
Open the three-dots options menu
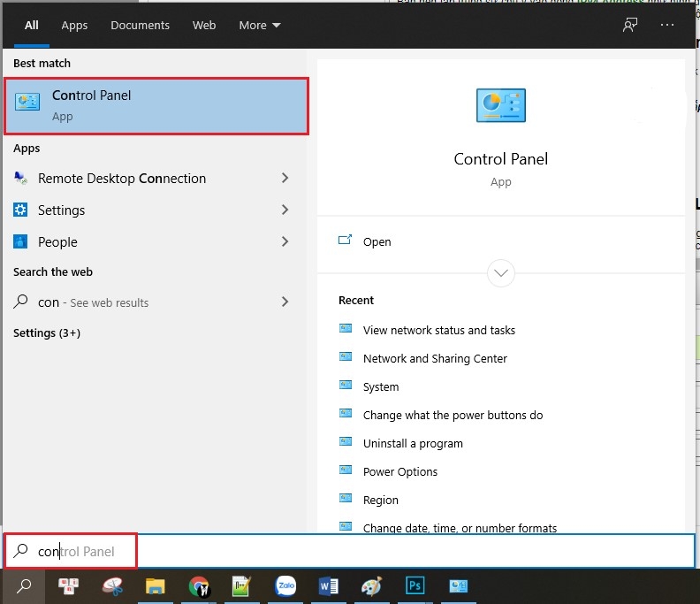pyautogui.click(x=667, y=25)
